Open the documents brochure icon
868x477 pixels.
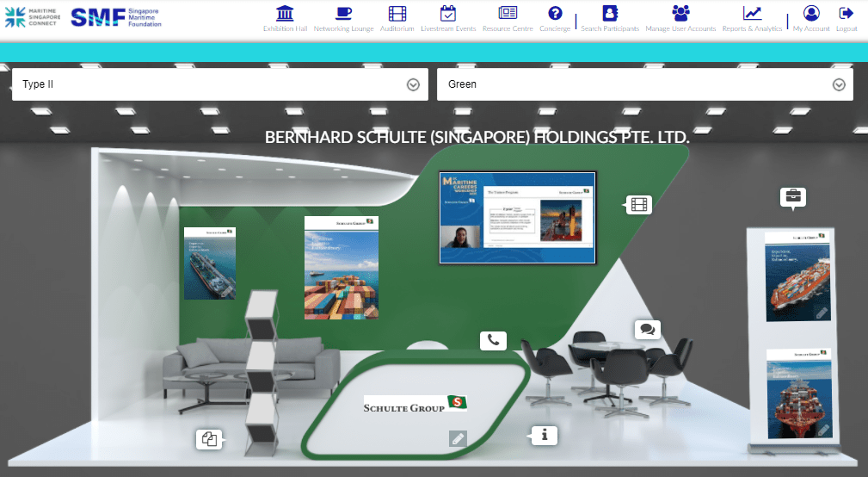point(210,439)
